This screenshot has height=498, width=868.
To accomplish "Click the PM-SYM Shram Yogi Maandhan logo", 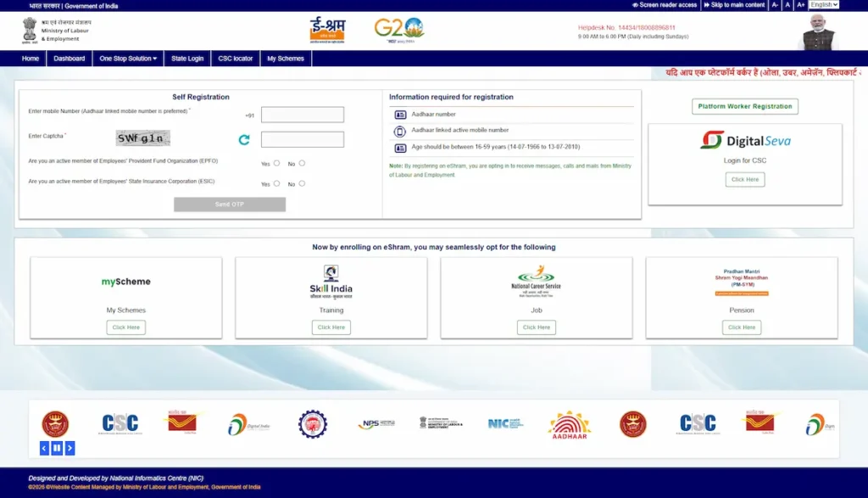I will point(742,283).
